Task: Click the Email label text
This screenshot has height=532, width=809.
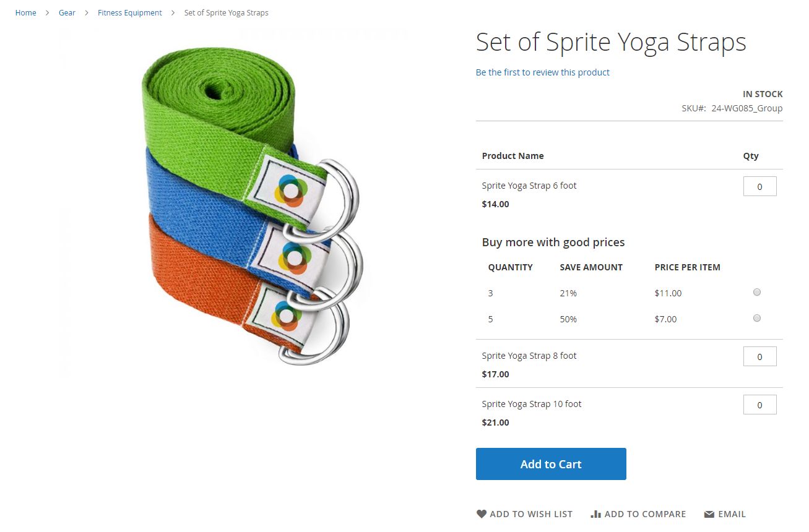Action: pyautogui.click(x=732, y=514)
